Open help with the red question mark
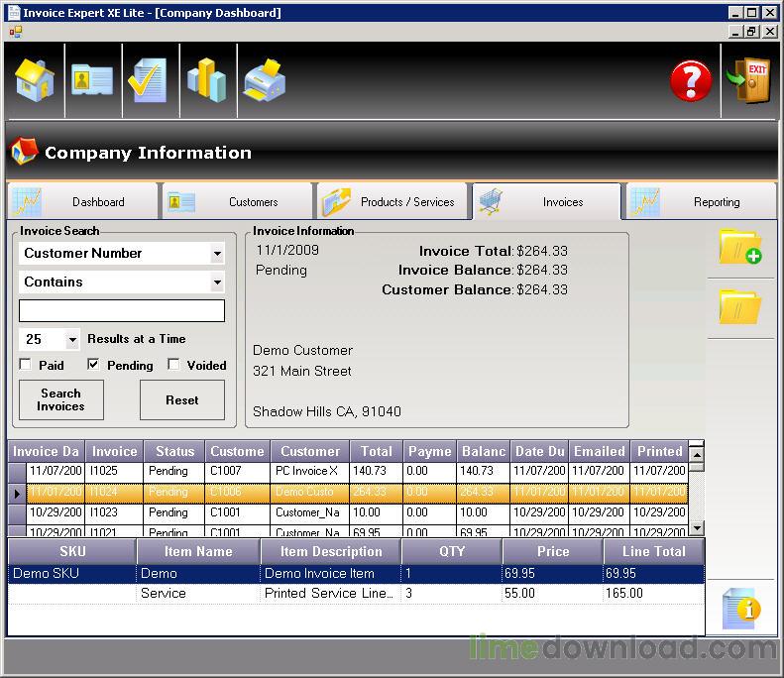The height and width of the screenshot is (678, 784). click(x=691, y=81)
